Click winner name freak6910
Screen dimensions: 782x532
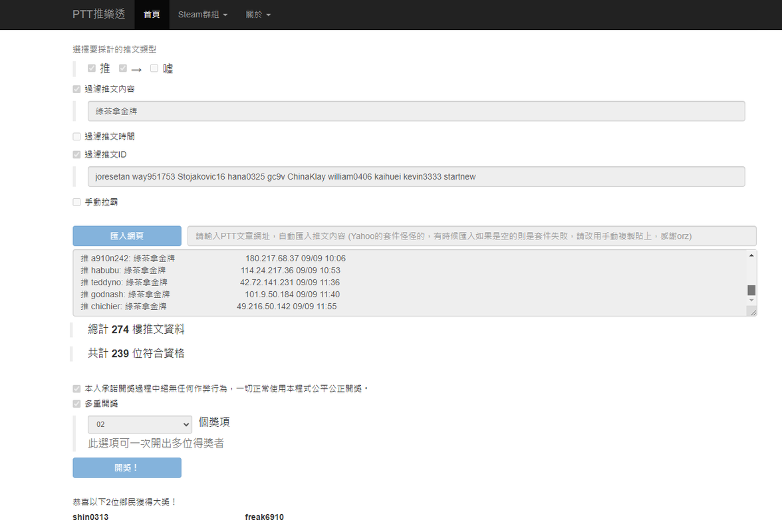(265, 517)
